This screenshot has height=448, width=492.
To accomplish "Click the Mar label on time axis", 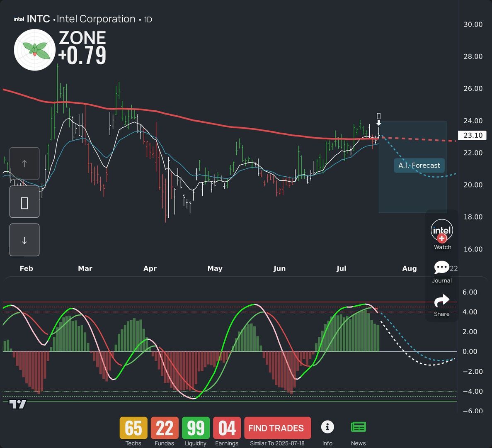I will [85, 268].
